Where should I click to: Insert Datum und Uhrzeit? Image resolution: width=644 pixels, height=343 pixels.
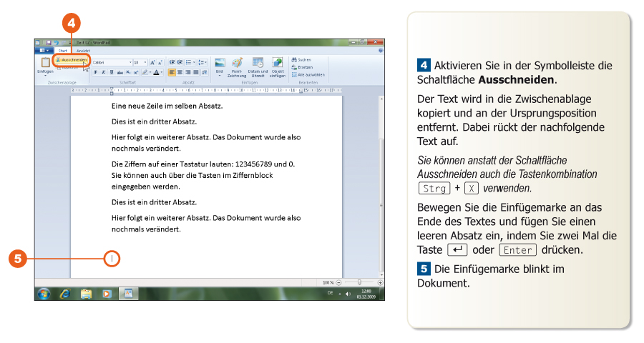click(x=258, y=64)
